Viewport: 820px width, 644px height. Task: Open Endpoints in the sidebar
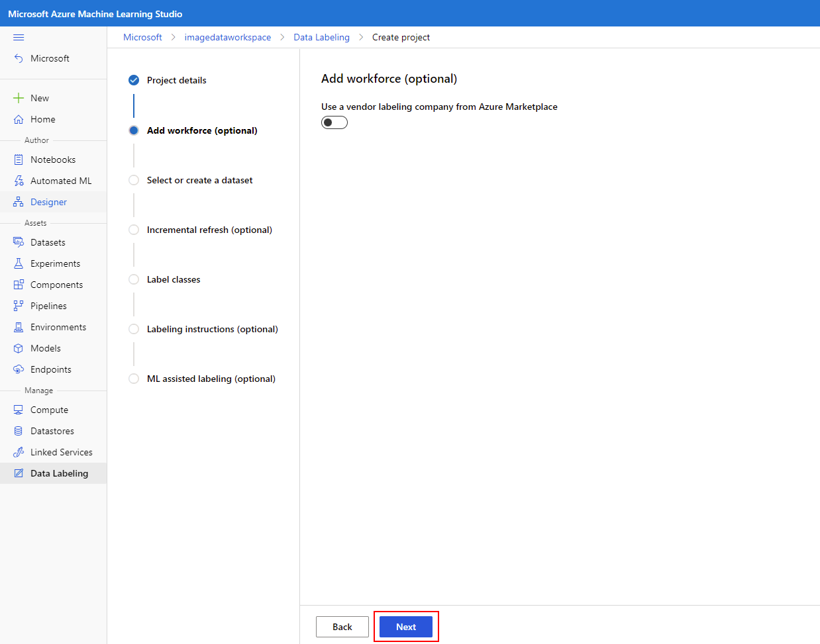click(x=53, y=369)
